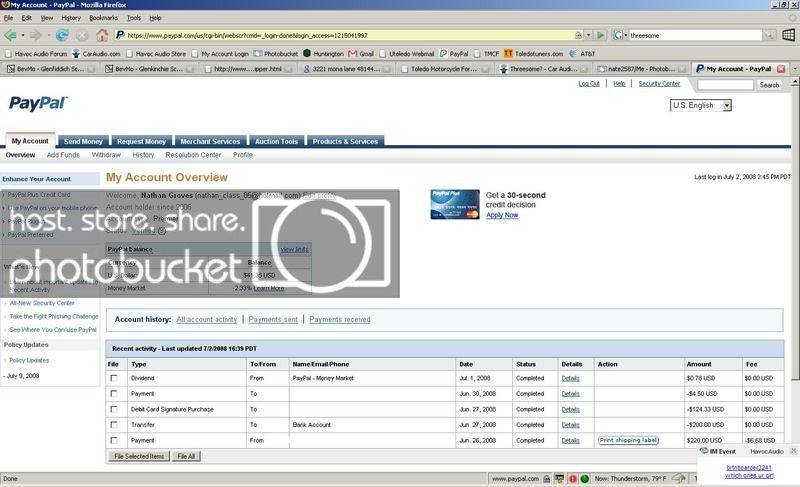
Task: Click the PayPal Search button
Action: click(x=769, y=85)
